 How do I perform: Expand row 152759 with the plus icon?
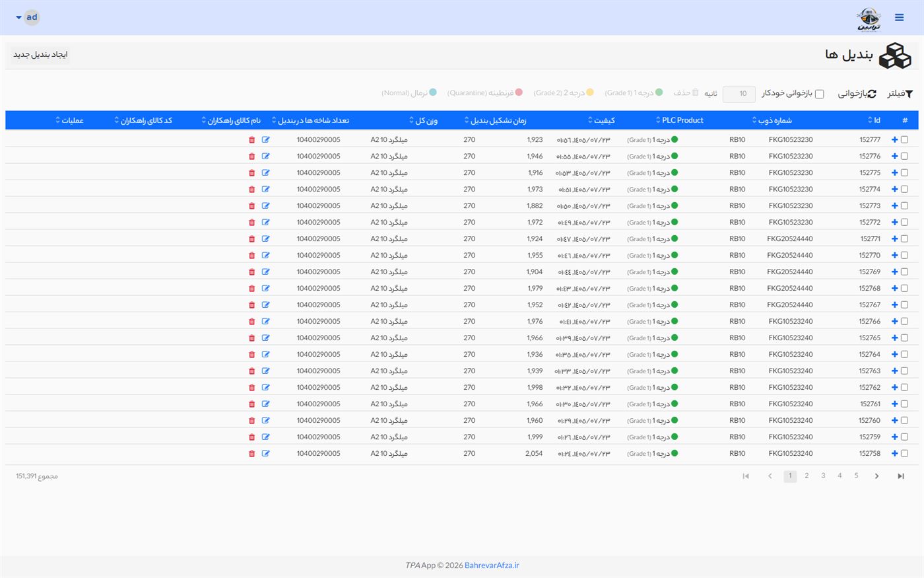point(894,437)
